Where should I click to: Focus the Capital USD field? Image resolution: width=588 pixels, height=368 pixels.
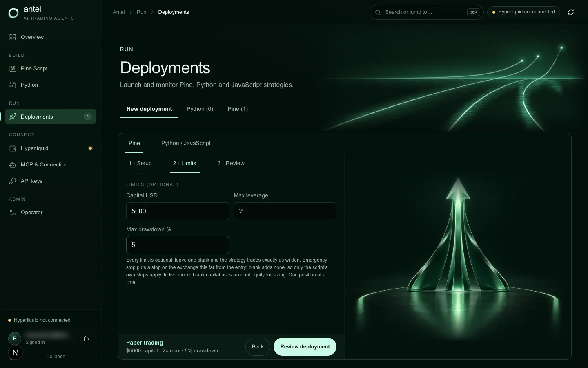[x=178, y=211]
